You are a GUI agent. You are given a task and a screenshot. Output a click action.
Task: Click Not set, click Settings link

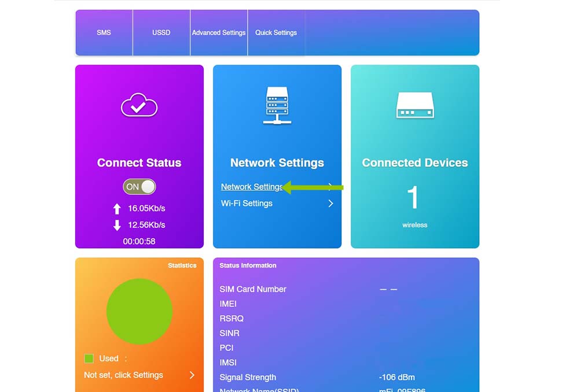tap(123, 375)
